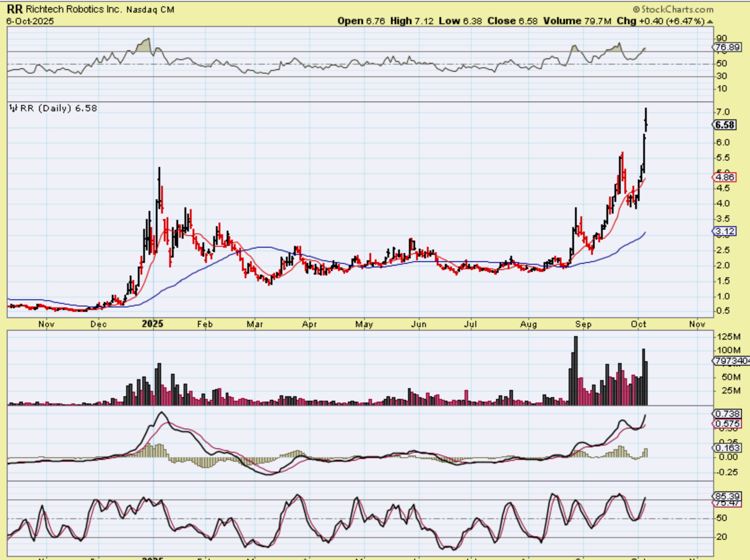Click the 125M volume axis label
This screenshot has width=750, height=560.
[x=728, y=337]
